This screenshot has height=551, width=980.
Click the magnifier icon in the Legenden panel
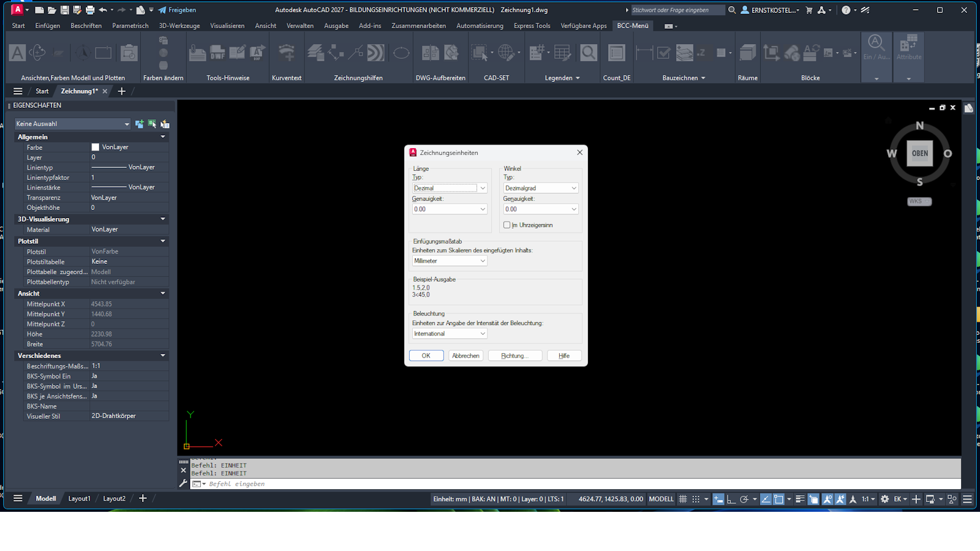[x=589, y=53]
